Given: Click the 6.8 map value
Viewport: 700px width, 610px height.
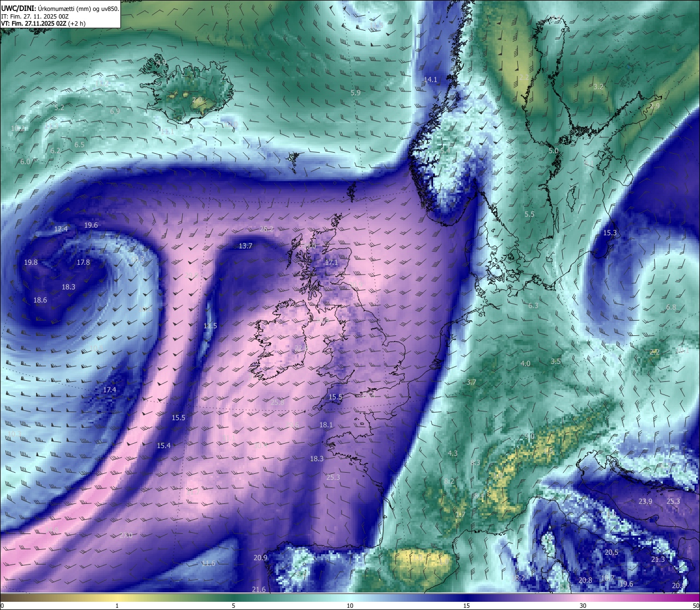Looking at the screenshot, I should [x=671, y=307].
